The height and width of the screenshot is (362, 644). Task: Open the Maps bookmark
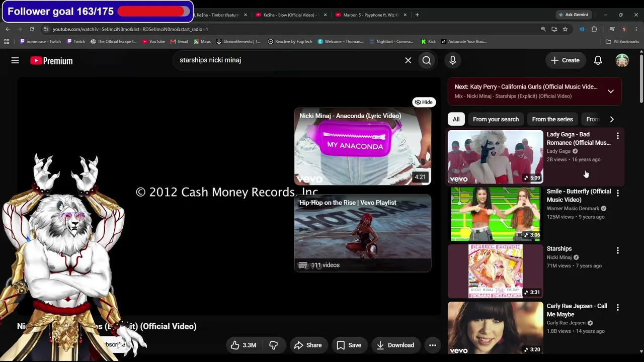tap(202, 42)
